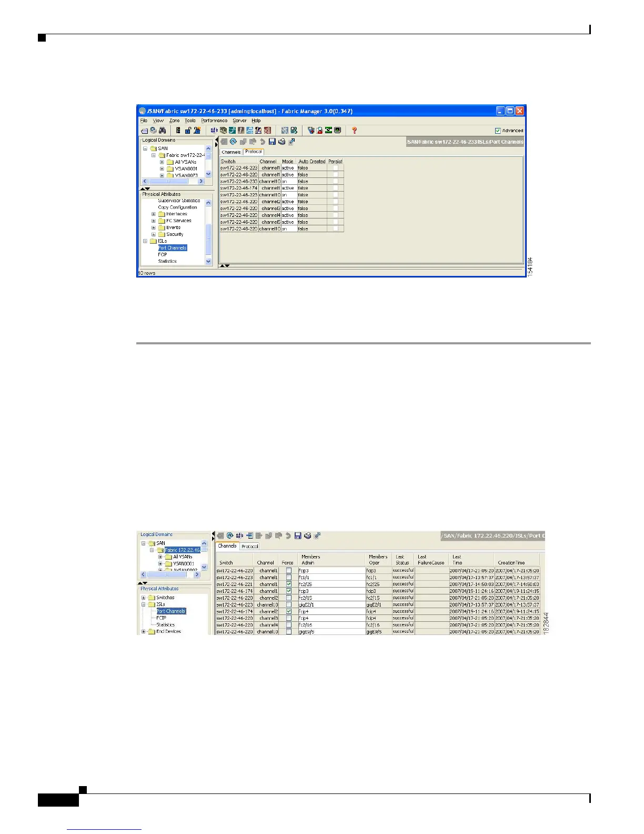Screen dimensions: 644x834
Task: Click the Auto Created column header
Action: [x=312, y=162]
